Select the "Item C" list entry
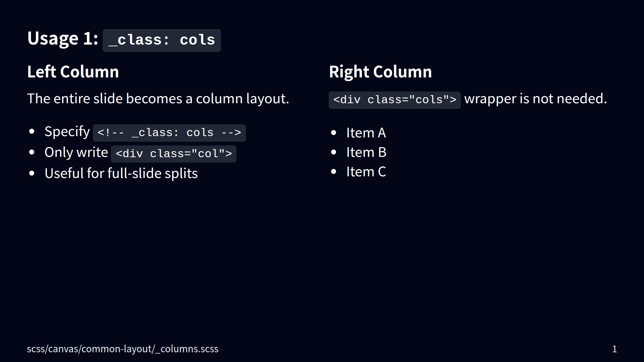This screenshot has width=644, height=362. (x=366, y=172)
